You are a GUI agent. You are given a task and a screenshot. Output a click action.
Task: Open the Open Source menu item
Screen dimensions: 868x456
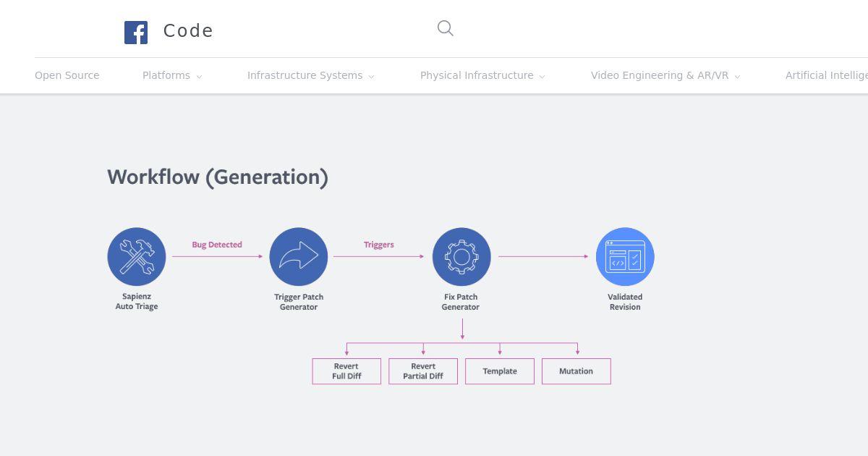tap(67, 75)
